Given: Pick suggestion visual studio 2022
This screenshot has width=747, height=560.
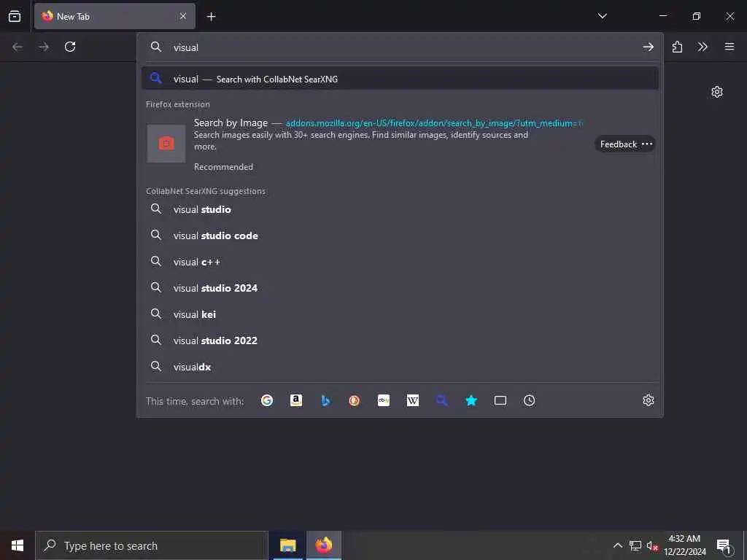Looking at the screenshot, I should click(400, 341).
